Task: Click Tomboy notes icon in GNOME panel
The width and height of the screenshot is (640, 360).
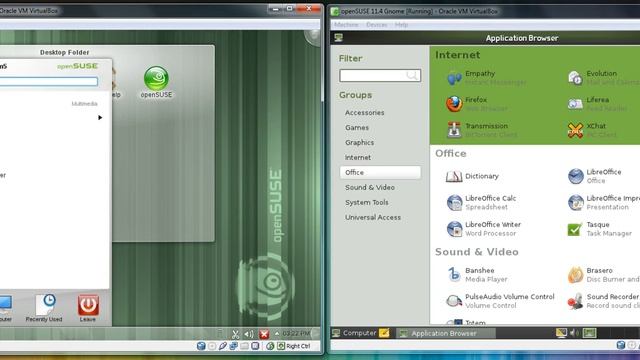Action: [384, 333]
